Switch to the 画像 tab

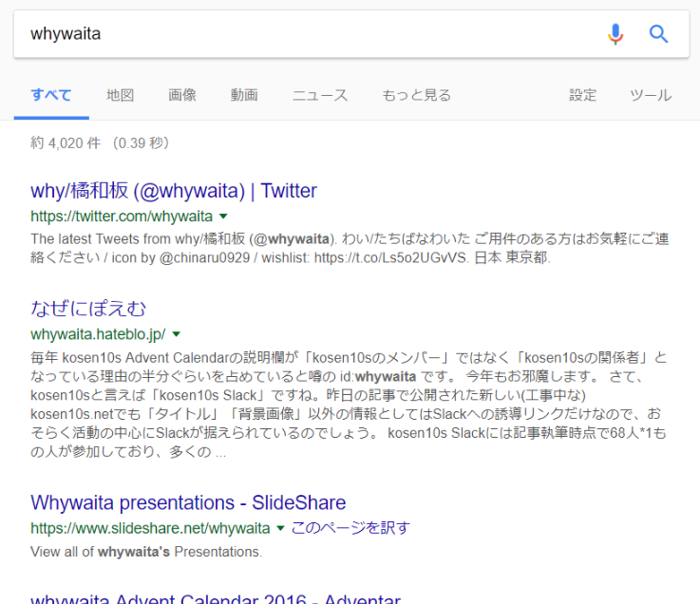(182, 95)
